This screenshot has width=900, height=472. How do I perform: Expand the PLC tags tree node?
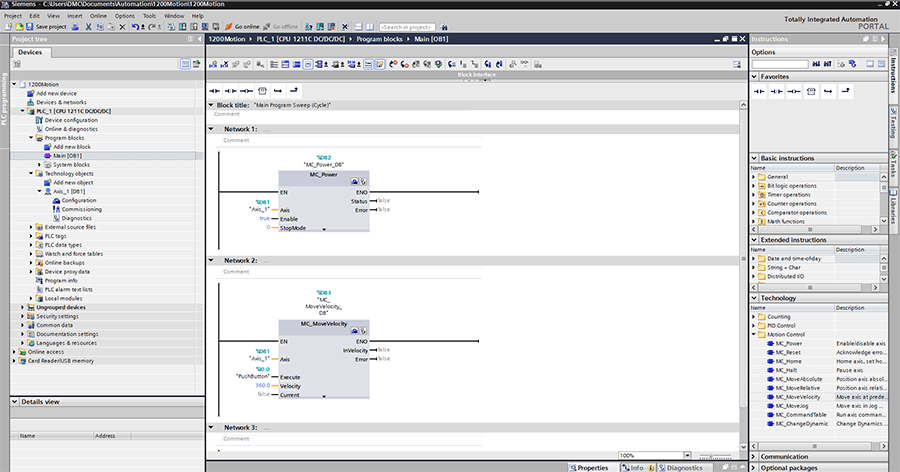tap(31, 236)
